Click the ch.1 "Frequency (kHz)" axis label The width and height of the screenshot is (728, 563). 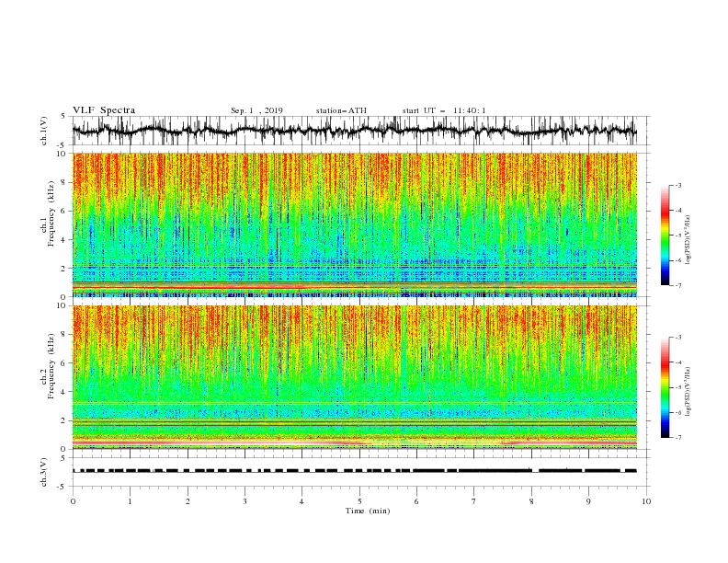click(51, 214)
